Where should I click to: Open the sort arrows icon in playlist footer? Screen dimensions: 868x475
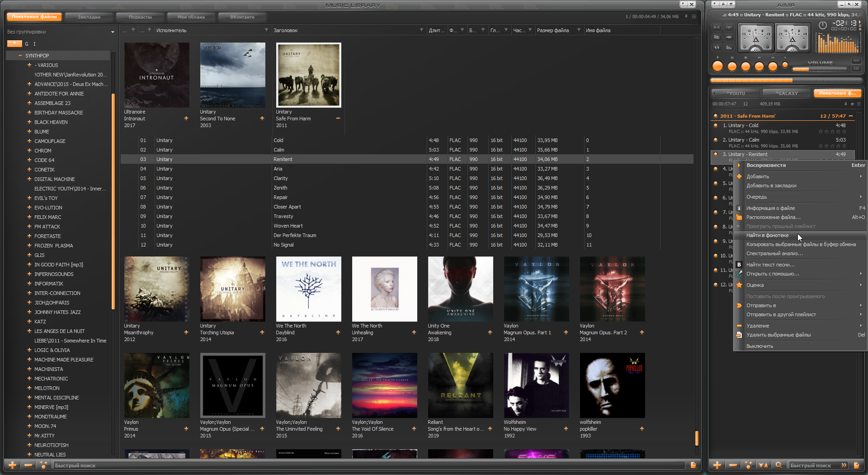point(763,465)
